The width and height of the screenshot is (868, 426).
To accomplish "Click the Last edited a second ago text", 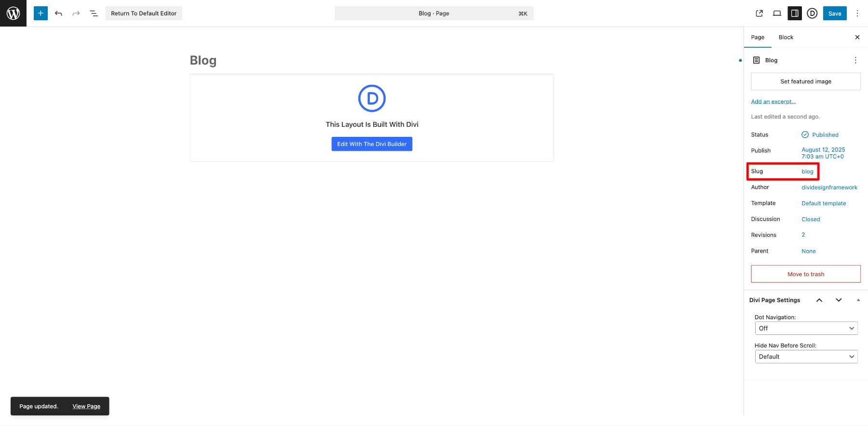I will (x=785, y=117).
